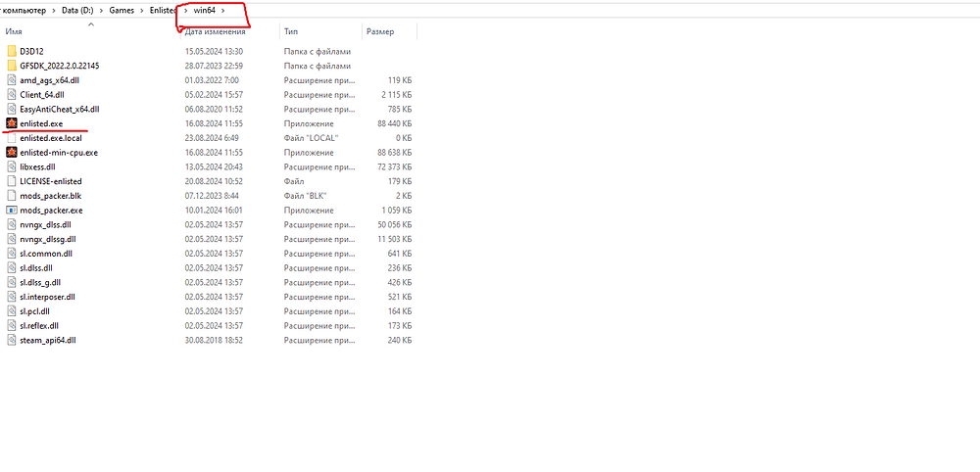Screen dimensions: 980x472
Task: Select the file name libxess.dll
Action: coord(37,166)
